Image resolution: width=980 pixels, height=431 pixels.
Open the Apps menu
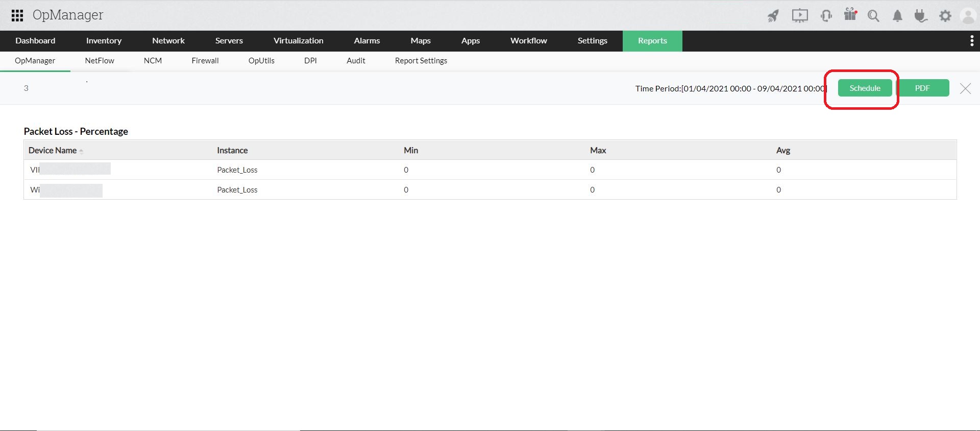pyautogui.click(x=471, y=41)
